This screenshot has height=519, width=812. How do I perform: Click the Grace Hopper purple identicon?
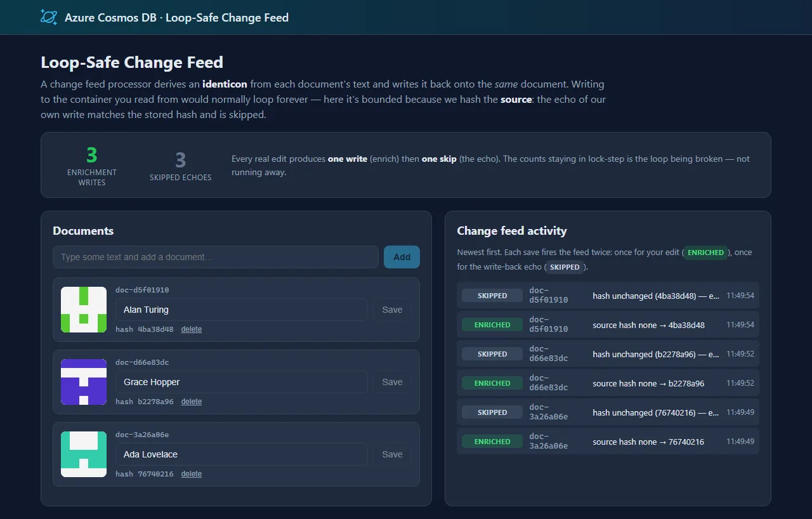click(84, 382)
